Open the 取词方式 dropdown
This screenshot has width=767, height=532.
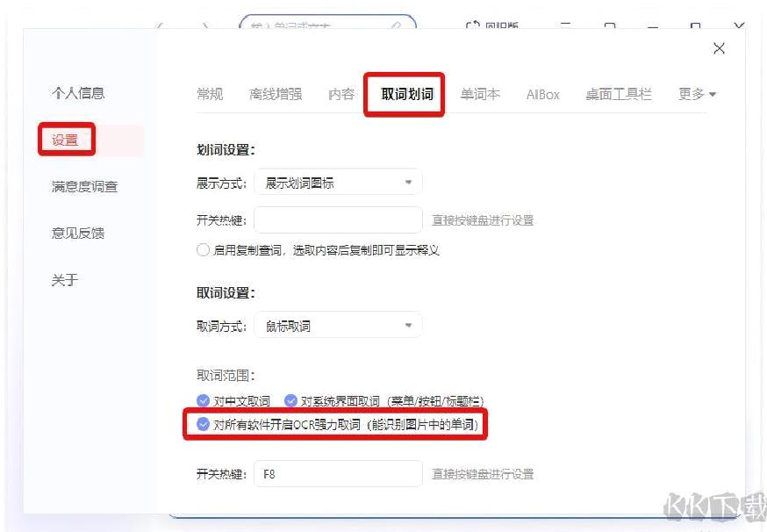[338, 325]
